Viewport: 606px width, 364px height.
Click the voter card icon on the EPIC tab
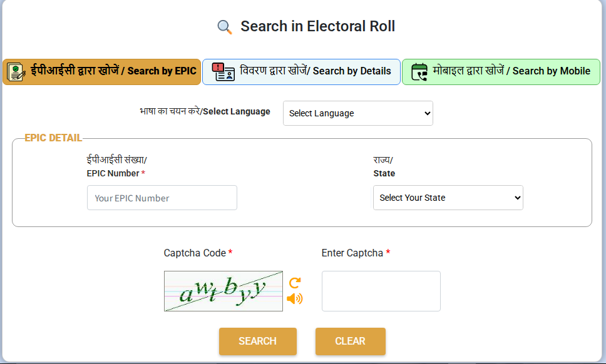point(16,72)
